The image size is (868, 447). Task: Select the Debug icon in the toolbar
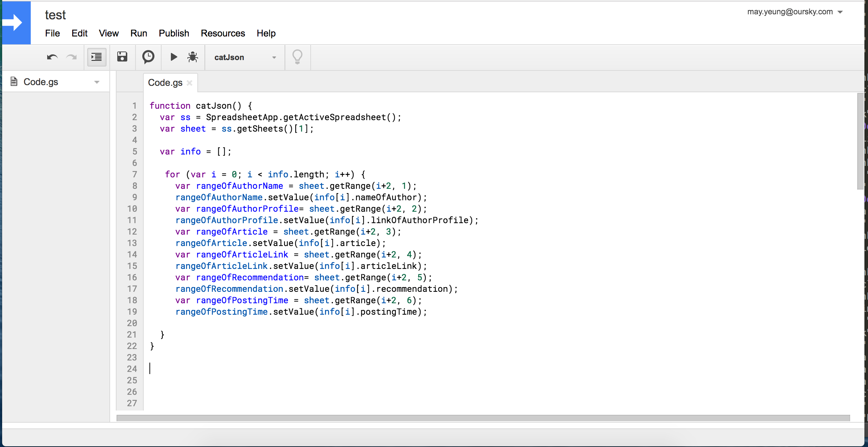click(192, 57)
